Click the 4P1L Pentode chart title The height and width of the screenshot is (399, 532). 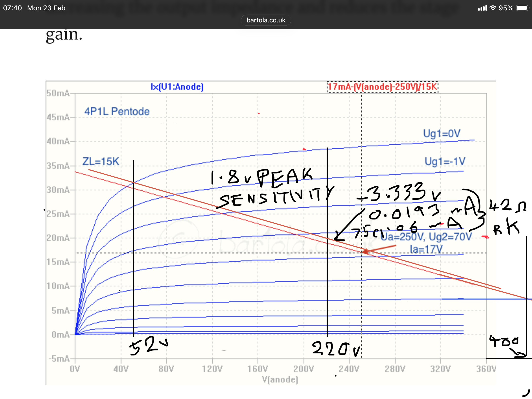pos(117,111)
